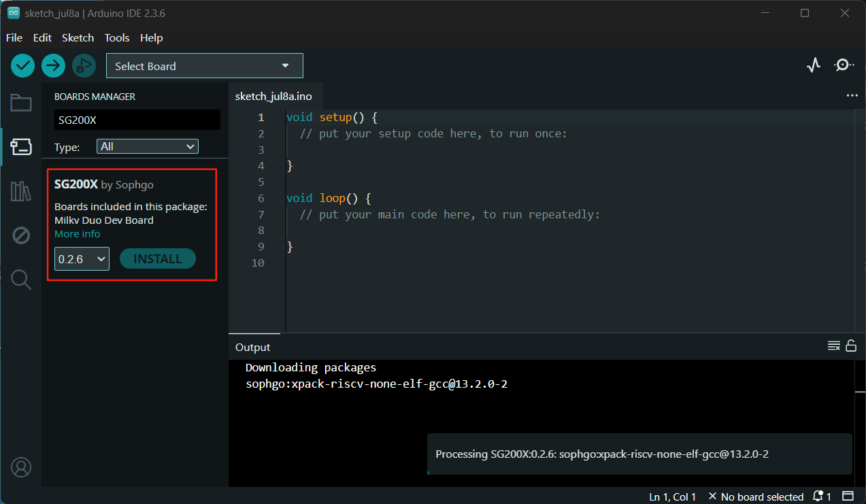Image resolution: width=866 pixels, height=504 pixels.
Task: Maximize the Arduino IDE window
Action: (805, 13)
